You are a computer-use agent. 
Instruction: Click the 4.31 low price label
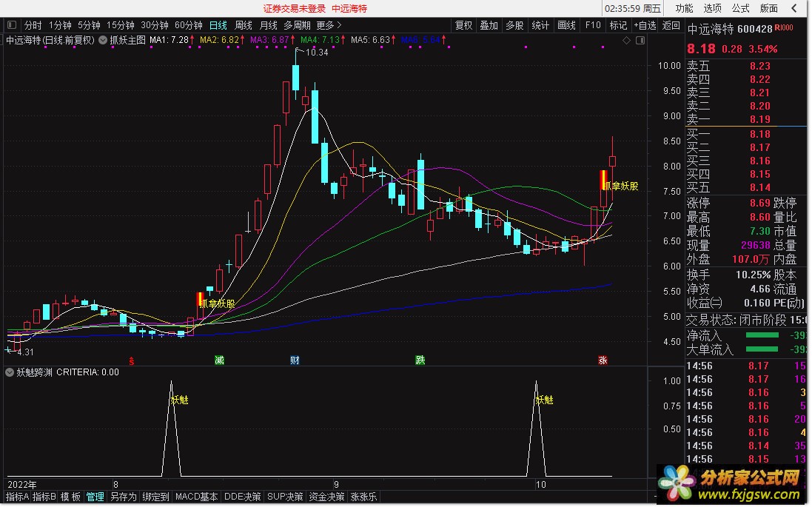pyautogui.click(x=25, y=352)
